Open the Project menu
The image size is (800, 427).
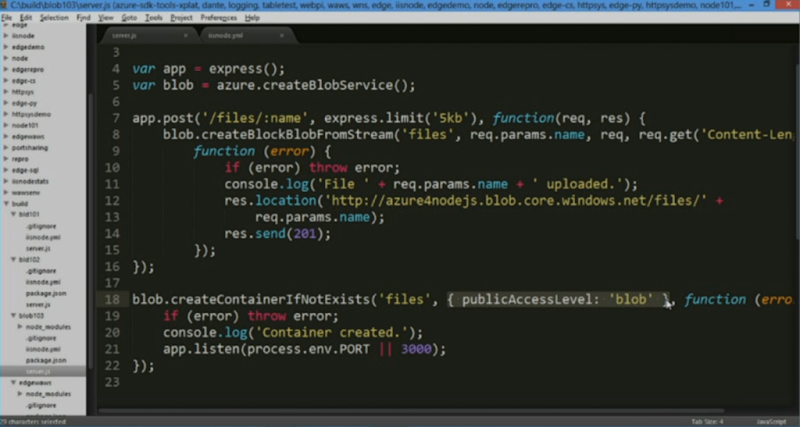click(x=181, y=18)
